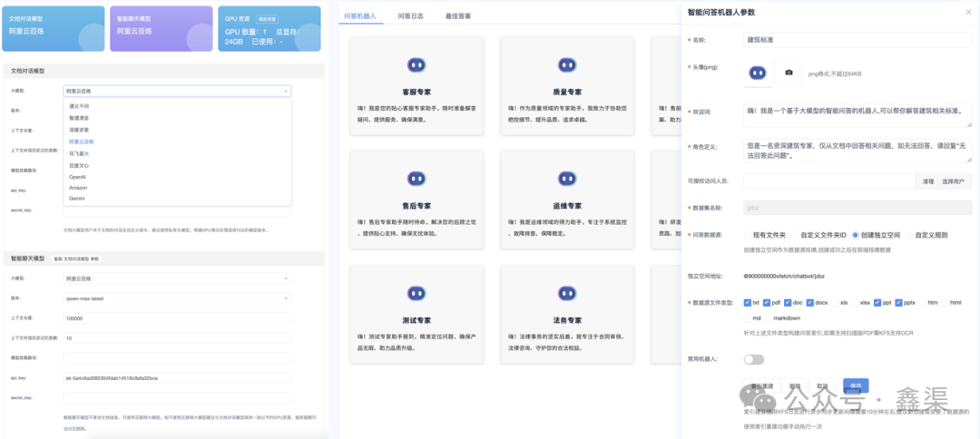The width and height of the screenshot is (980, 439).
Task: Switch to the 最佳答案 tab
Action: pyautogui.click(x=458, y=15)
